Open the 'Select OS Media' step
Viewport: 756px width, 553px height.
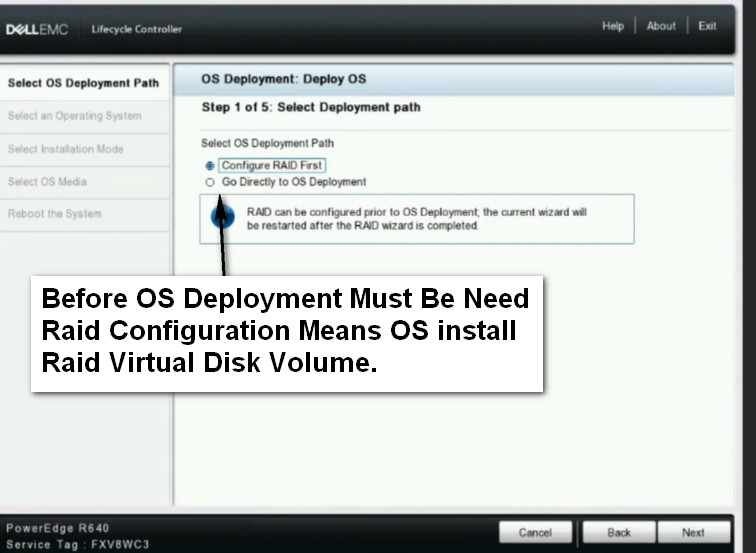click(48, 182)
